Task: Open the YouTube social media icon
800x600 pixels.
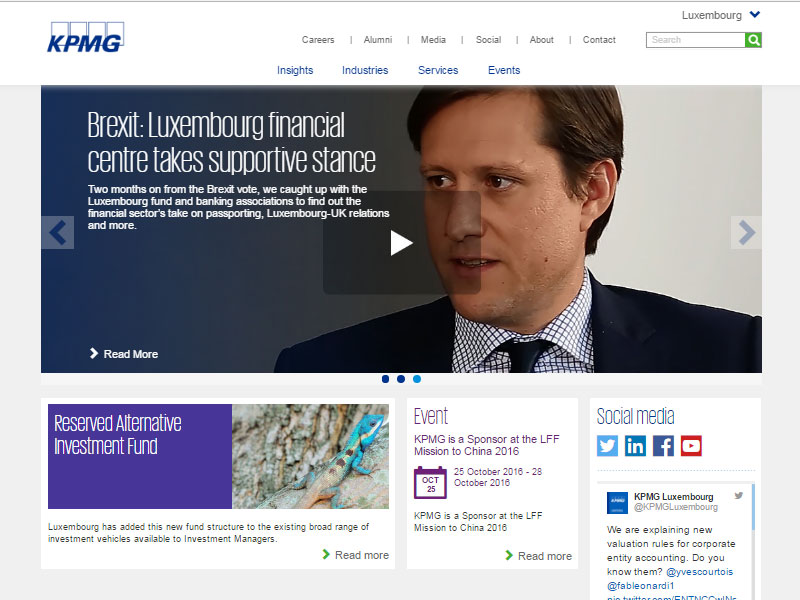Action: point(691,446)
